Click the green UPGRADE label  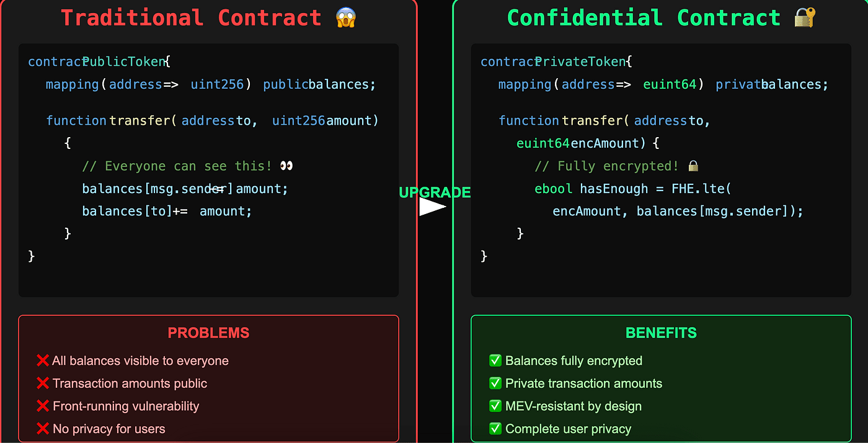pyautogui.click(x=435, y=192)
